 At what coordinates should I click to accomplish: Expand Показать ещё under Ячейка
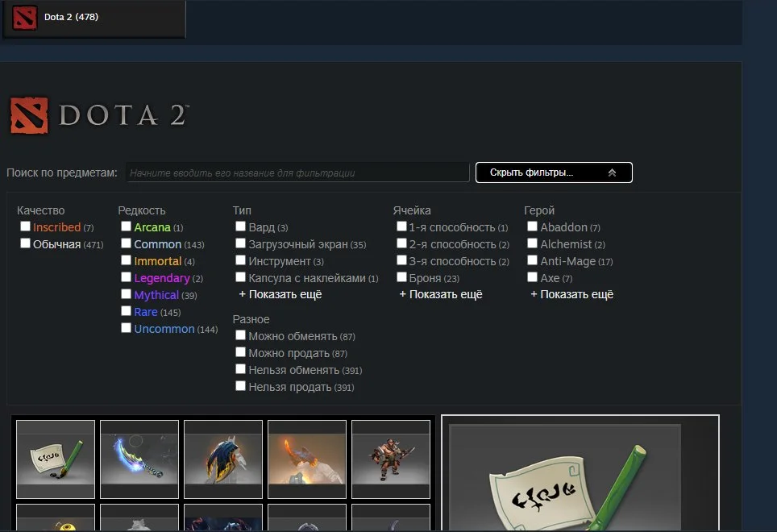pos(441,294)
